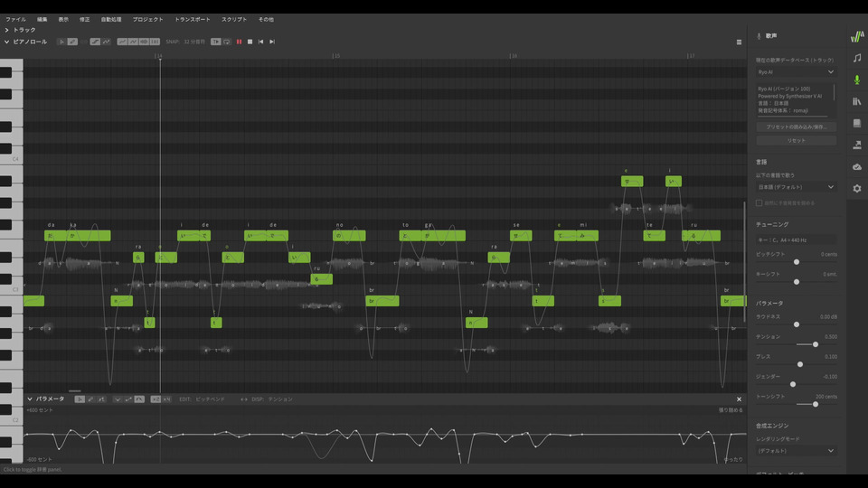
Task: Open the 編集 menu
Action: pyautogui.click(x=42, y=19)
